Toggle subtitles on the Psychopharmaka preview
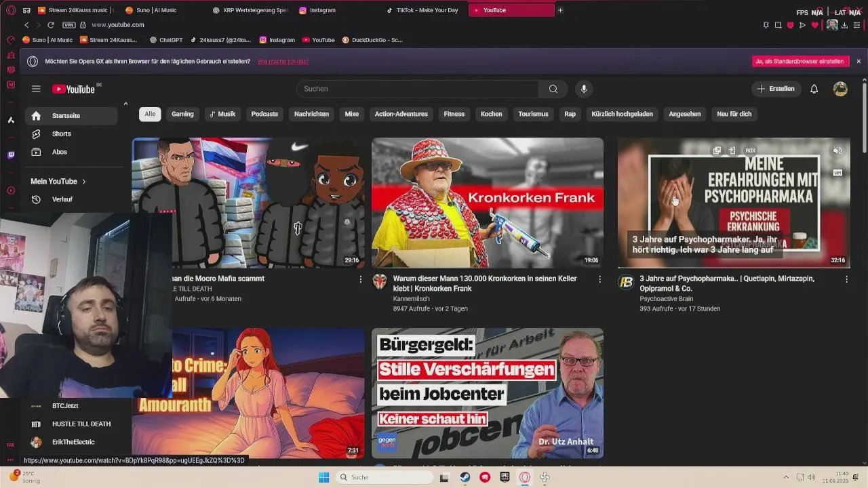Viewport: 868px width, 488px height. [x=837, y=173]
